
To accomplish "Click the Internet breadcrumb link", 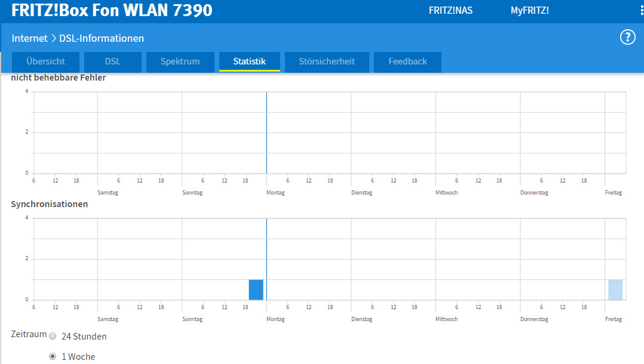I will coord(30,38).
